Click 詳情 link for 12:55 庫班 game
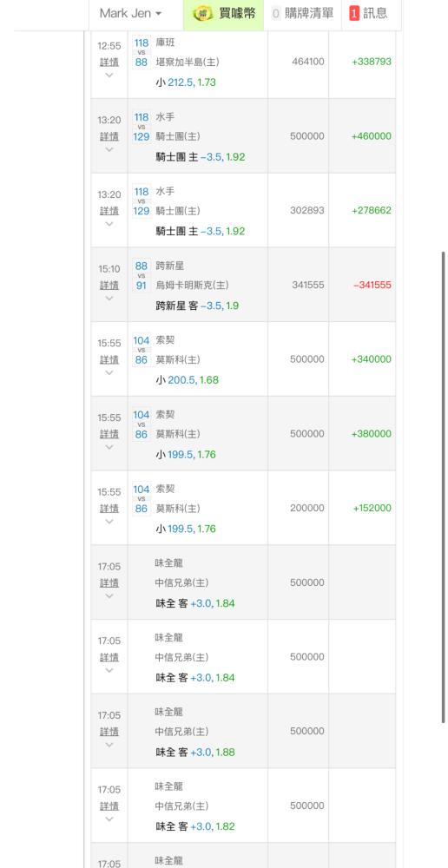 click(x=109, y=62)
